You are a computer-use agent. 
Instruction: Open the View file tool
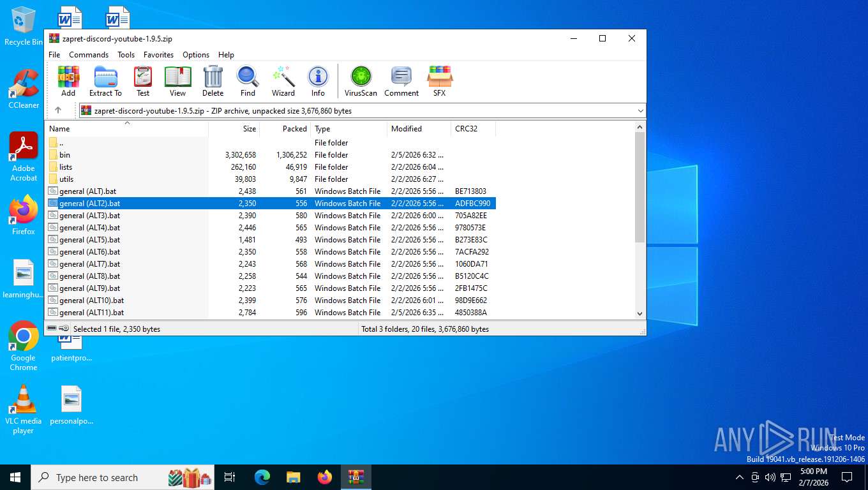177,81
